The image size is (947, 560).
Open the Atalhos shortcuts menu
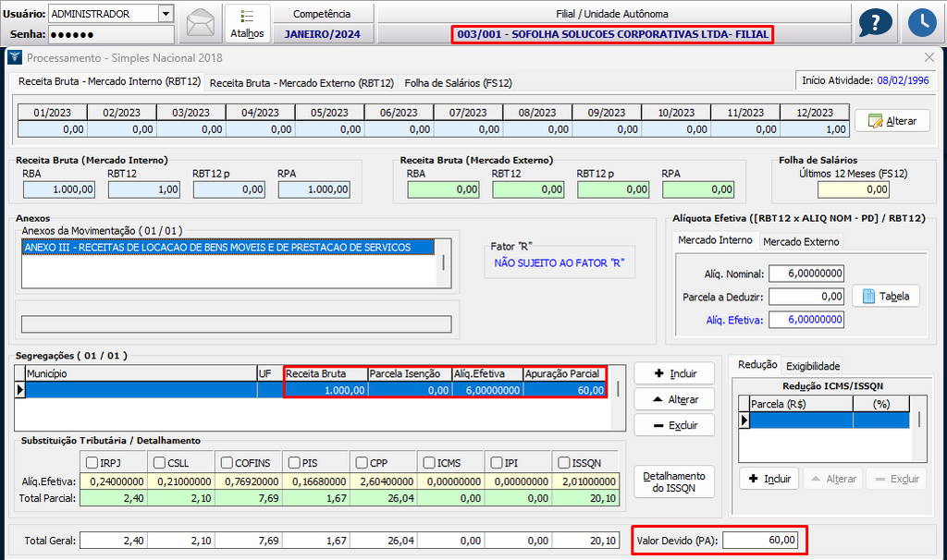[x=247, y=23]
